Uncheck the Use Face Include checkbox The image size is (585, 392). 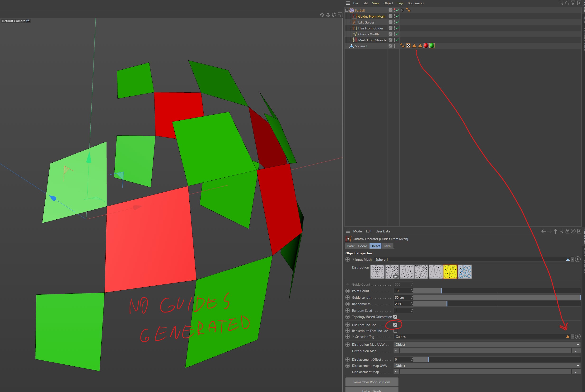pyautogui.click(x=395, y=325)
